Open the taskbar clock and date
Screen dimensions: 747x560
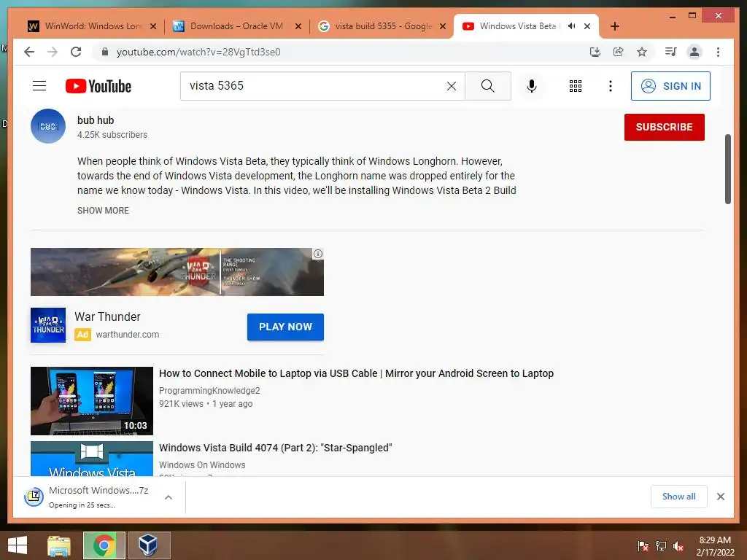click(x=715, y=546)
